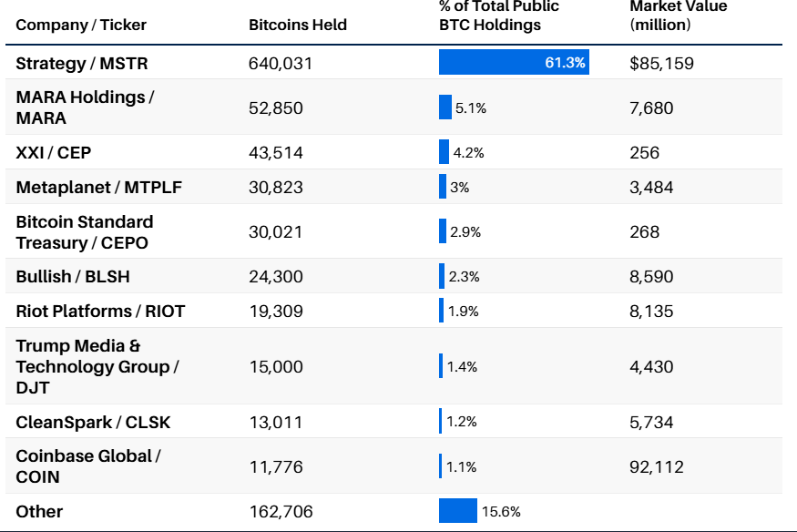Select the MARA Holdings / MARA row label

pyautogui.click(x=85, y=107)
